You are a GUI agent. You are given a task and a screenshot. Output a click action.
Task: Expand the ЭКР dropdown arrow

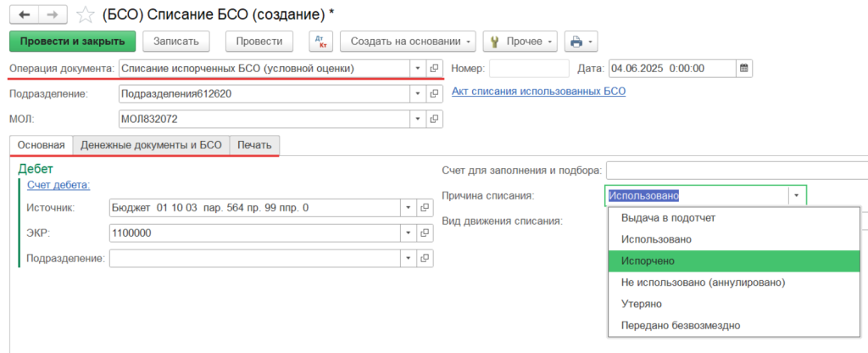tap(409, 233)
